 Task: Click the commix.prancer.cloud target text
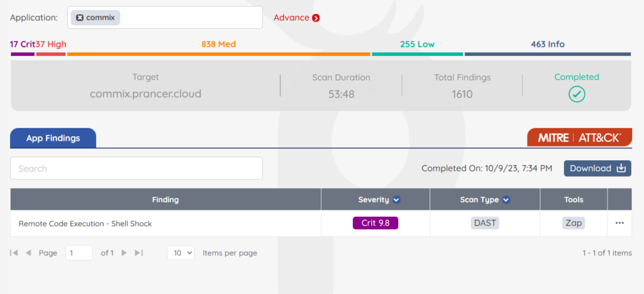(146, 94)
